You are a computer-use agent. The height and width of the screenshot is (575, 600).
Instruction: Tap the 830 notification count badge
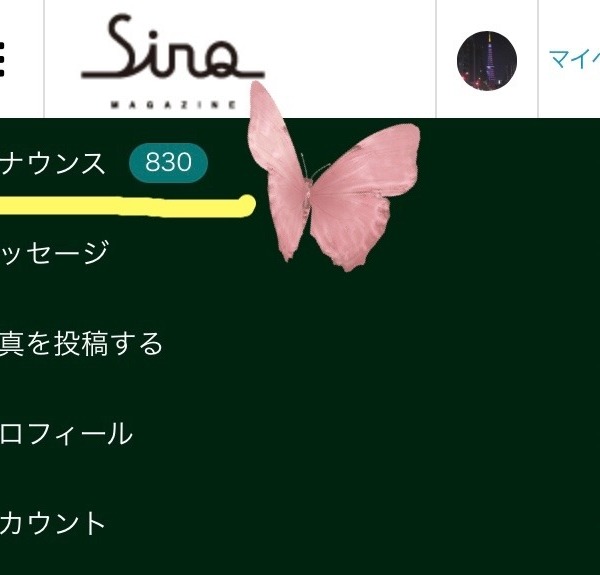click(x=168, y=162)
